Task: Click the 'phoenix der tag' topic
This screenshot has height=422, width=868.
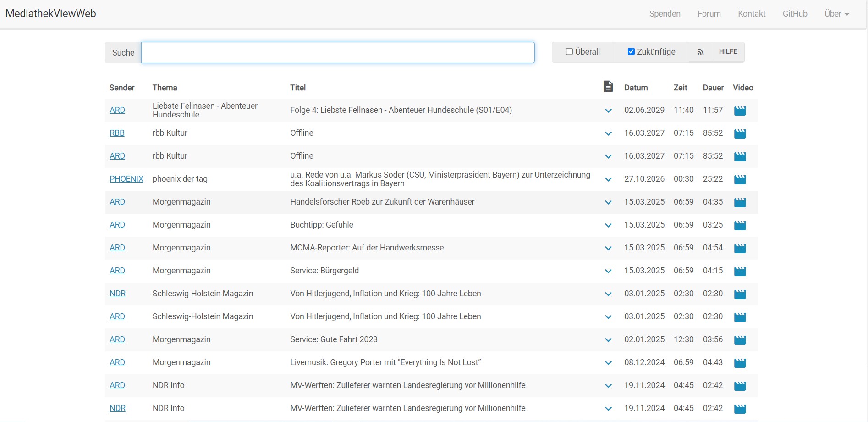Action: pyautogui.click(x=180, y=179)
